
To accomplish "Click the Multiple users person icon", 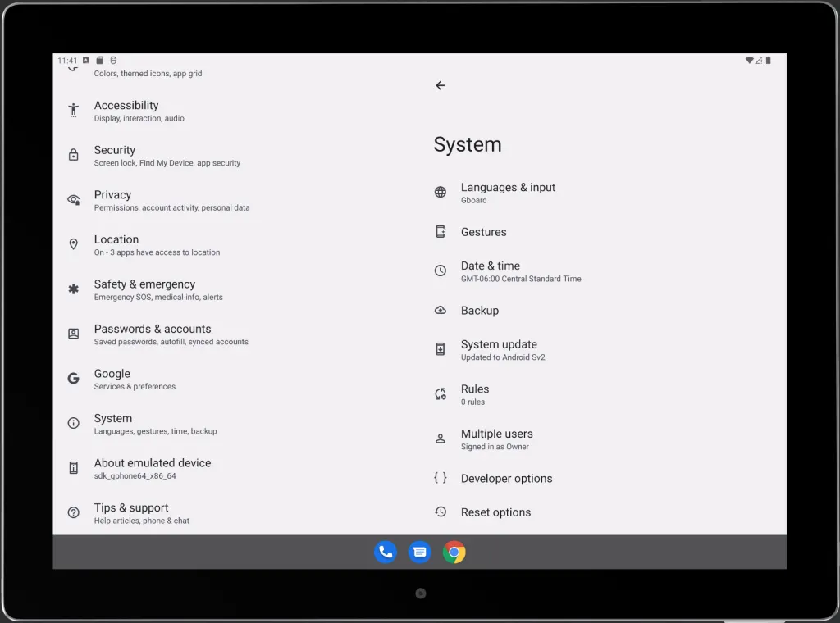I will (x=441, y=439).
